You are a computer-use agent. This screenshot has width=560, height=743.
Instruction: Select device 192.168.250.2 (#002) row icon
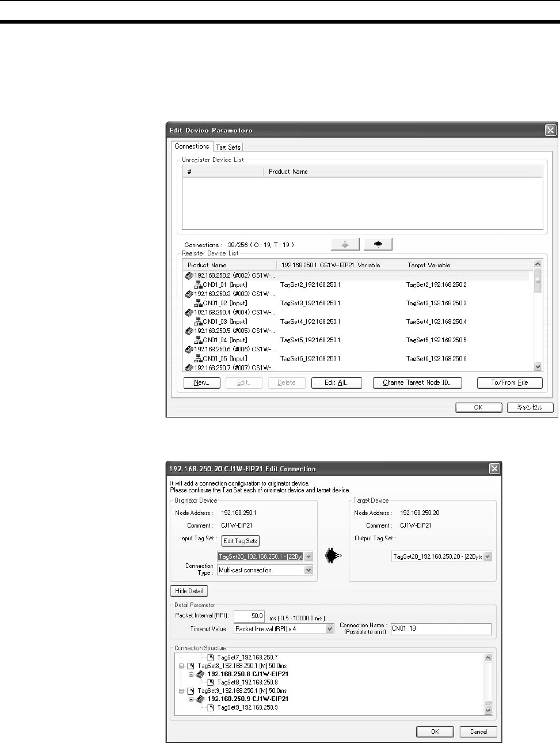189,275
